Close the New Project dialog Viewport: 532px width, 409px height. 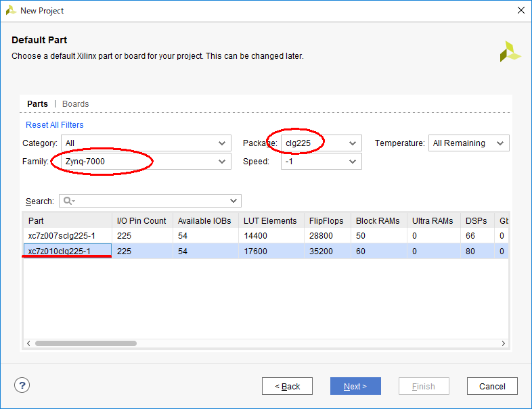[x=520, y=10]
